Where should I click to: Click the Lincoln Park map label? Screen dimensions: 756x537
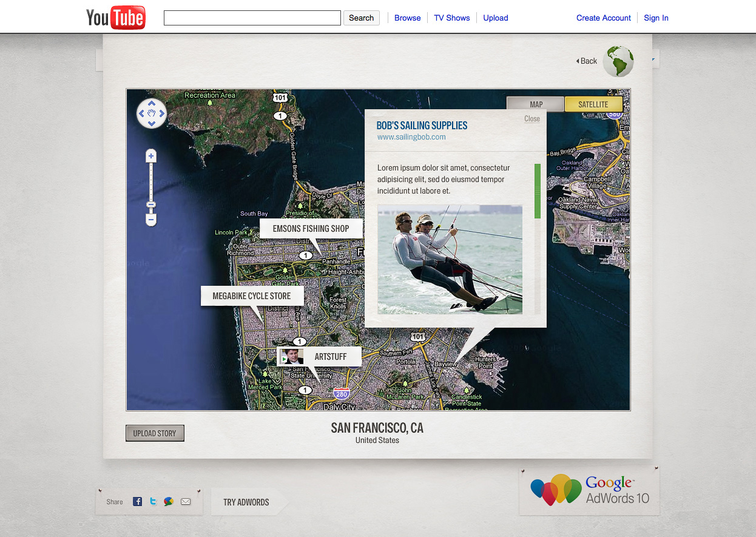pyautogui.click(x=231, y=232)
